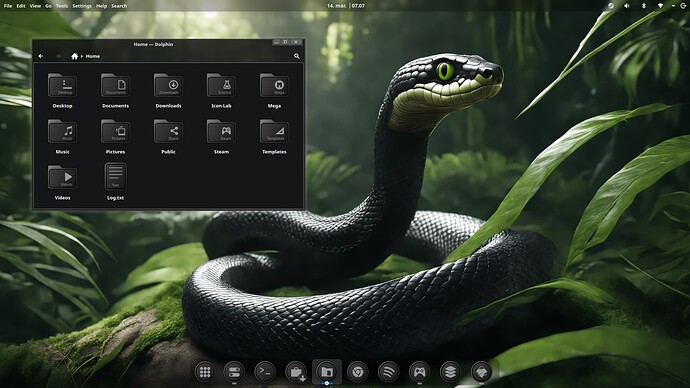Open app grid launcher in dock

(x=205, y=372)
